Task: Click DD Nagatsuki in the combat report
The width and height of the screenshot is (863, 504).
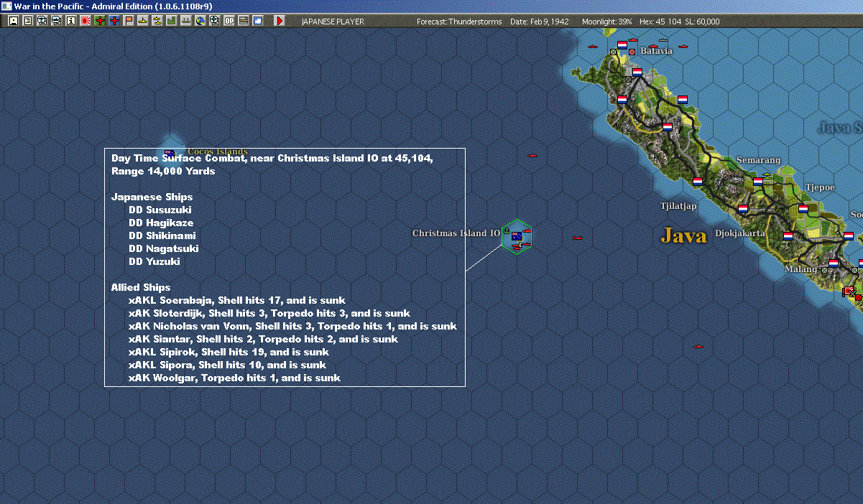Action: [x=164, y=248]
